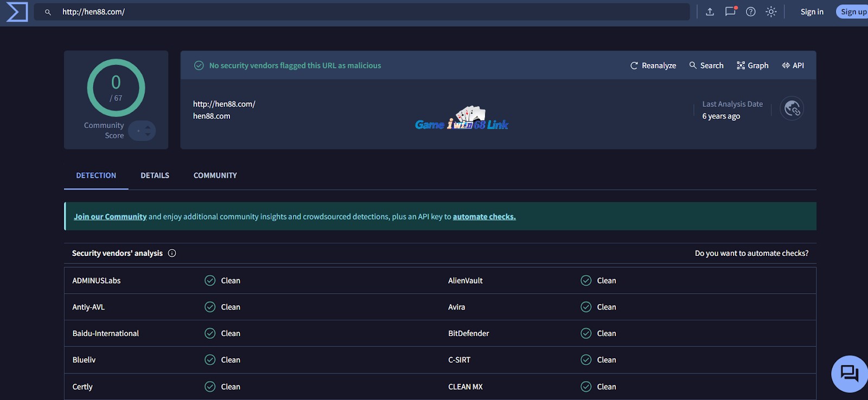Click the search magnifier icon in URL bar
868x400 pixels.
(48, 12)
